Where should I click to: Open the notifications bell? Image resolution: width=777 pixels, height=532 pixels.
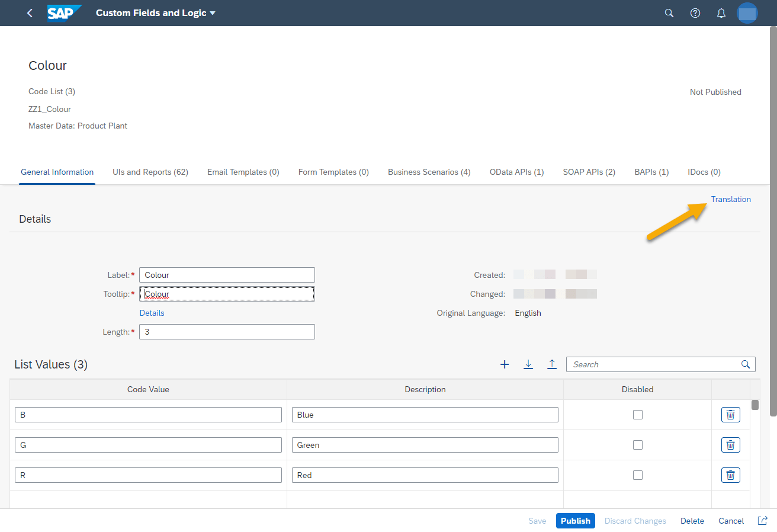point(721,13)
